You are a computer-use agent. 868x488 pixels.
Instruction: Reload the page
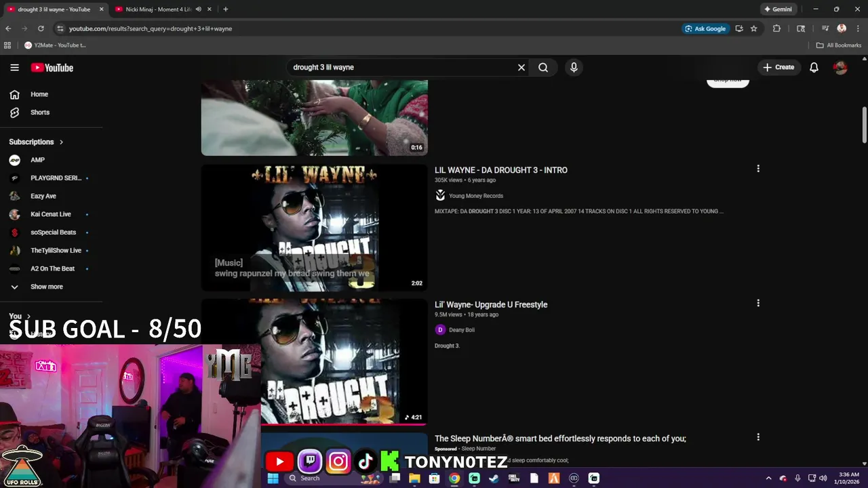tap(41, 28)
